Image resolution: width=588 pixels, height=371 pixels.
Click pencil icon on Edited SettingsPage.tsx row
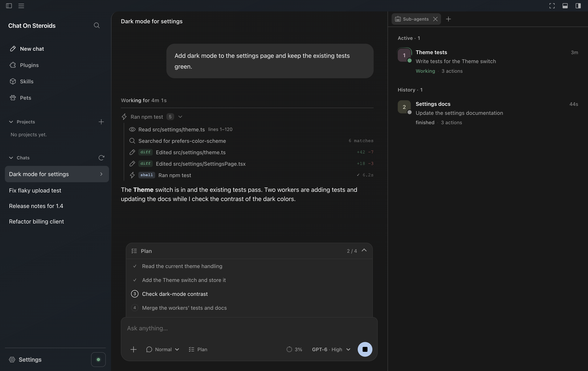click(x=132, y=164)
